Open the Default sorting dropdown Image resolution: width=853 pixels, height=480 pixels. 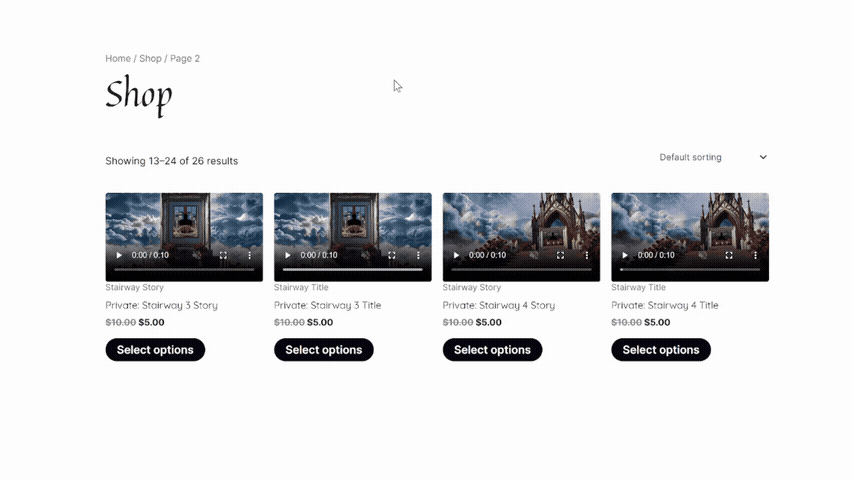click(713, 157)
